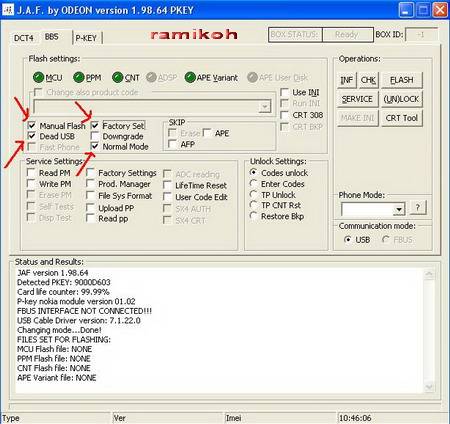Check the File Sys Format option
Viewport: 450px width, 424px height.
tap(90, 195)
